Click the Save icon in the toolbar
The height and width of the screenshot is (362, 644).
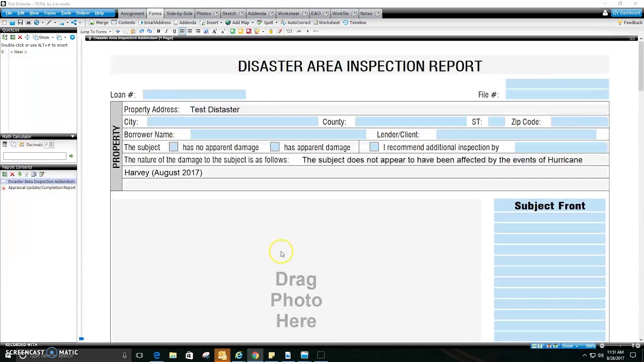(x=20, y=23)
